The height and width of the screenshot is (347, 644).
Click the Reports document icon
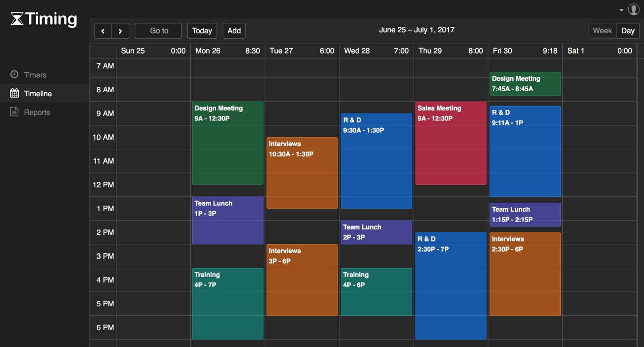14,112
